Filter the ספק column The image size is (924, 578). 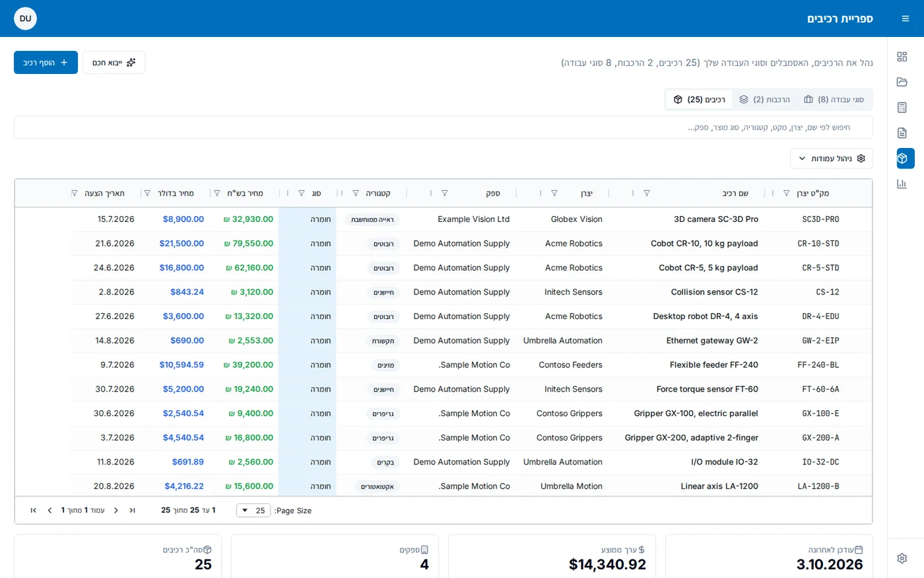(x=445, y=194)
